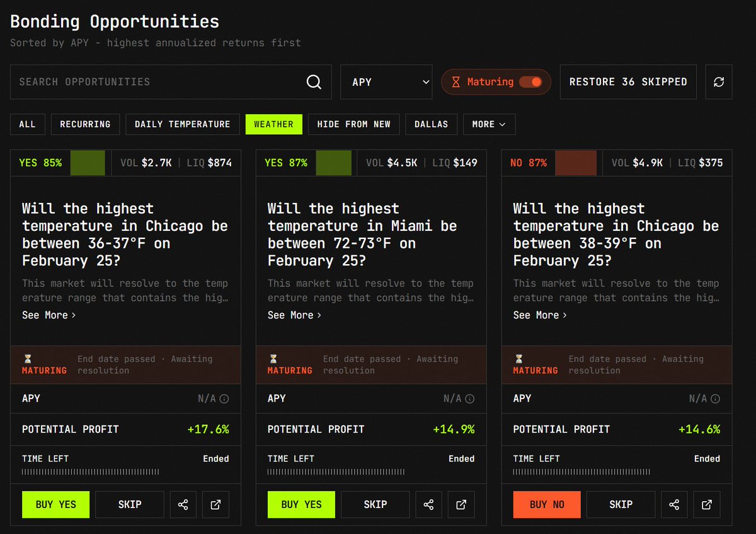Click the +14.9% potential profit value
This screenshot has height=534, width=756.
[454, 429]
